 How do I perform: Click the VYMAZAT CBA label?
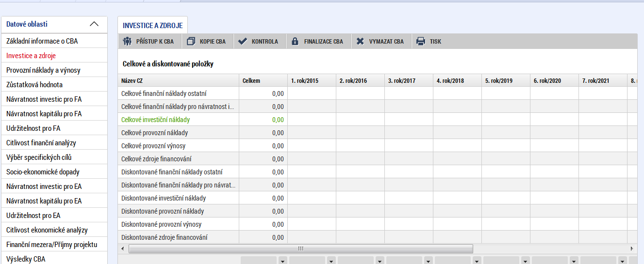(386, 42)
